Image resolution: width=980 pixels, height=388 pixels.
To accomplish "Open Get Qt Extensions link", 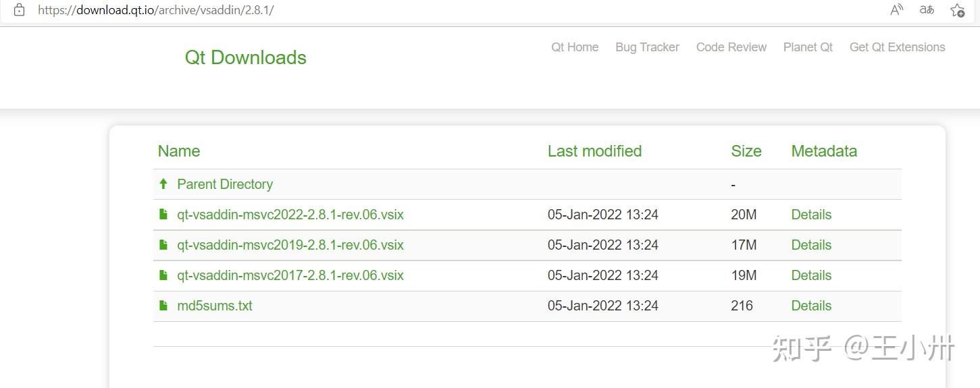I will click(897, 47).
